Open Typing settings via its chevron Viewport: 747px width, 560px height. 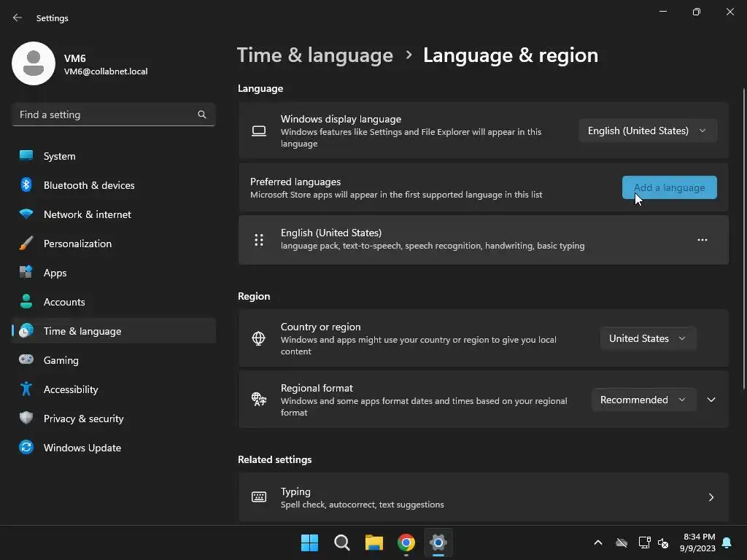711,497
